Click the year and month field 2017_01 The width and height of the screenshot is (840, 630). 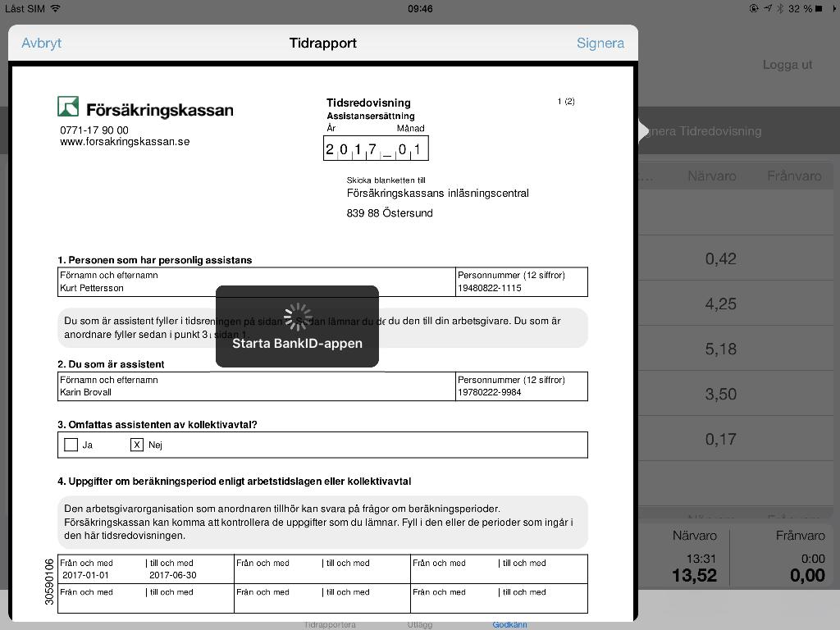pos(376,148)
